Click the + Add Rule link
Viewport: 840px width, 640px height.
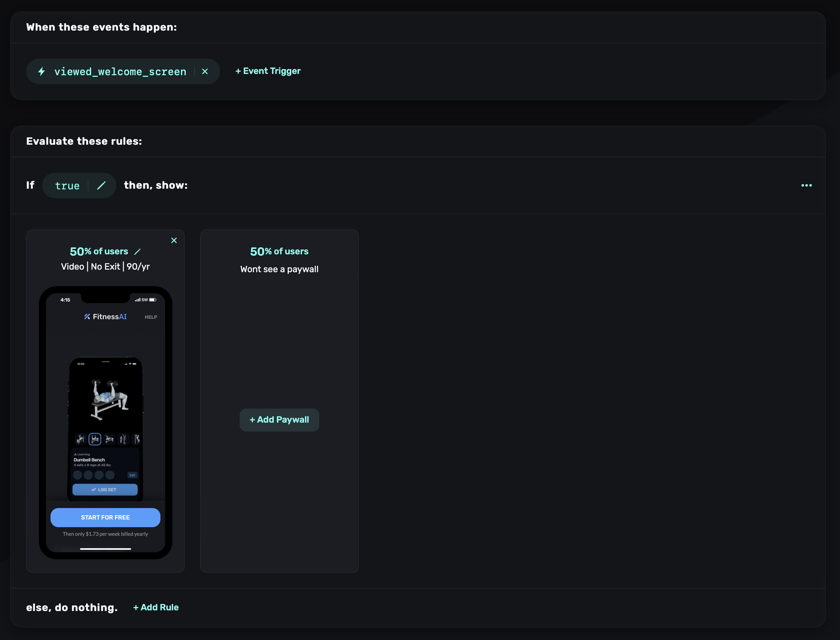point(156,607)
